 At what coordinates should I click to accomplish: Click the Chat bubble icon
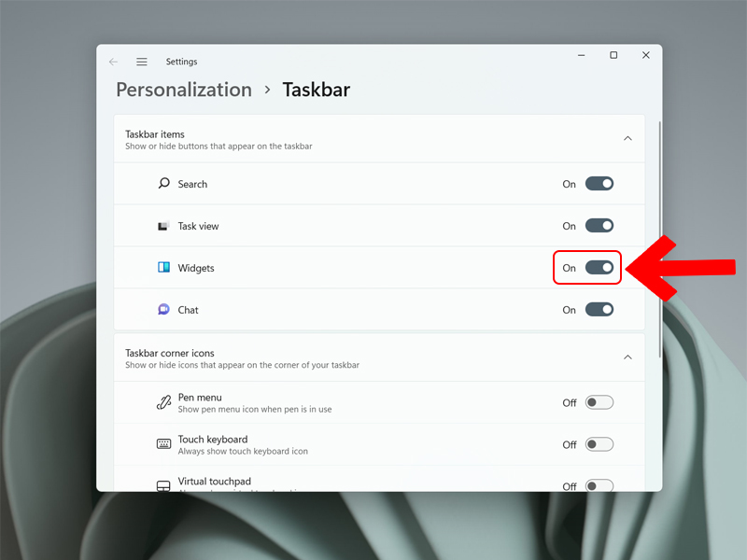point(163,310)
